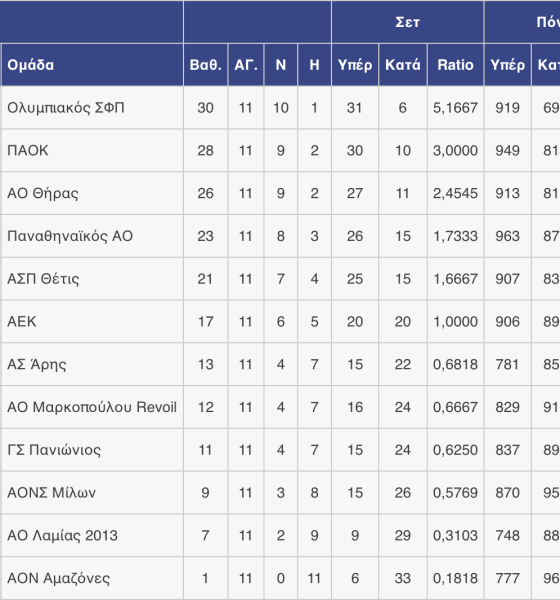Click the ΓΣ Πανιώνιος team name
The width and height of the screenshot is (560, 600).
54,450
